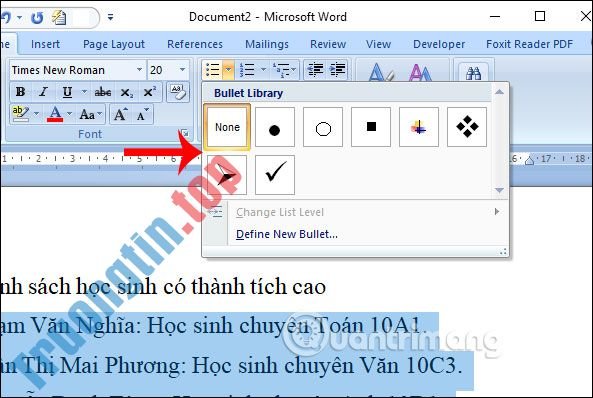Open underline style dropdown arrow
593x398 pixels.
(84, 92)
